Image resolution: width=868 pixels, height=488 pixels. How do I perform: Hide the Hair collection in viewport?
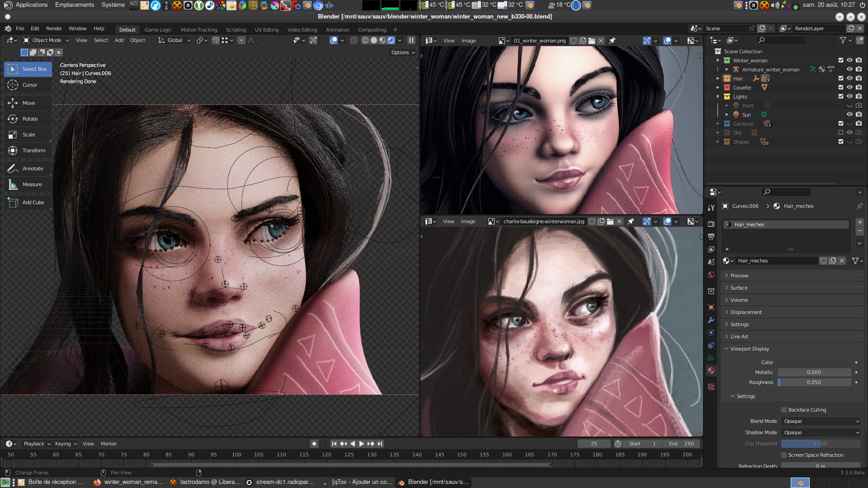(849, 78)
